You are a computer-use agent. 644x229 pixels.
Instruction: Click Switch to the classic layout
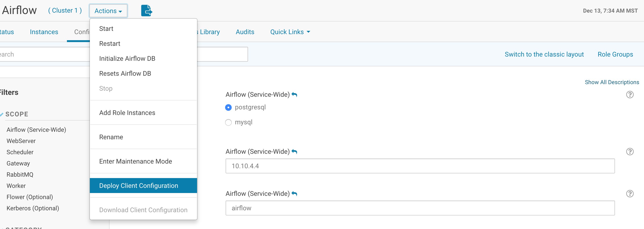tap(544, 54)
